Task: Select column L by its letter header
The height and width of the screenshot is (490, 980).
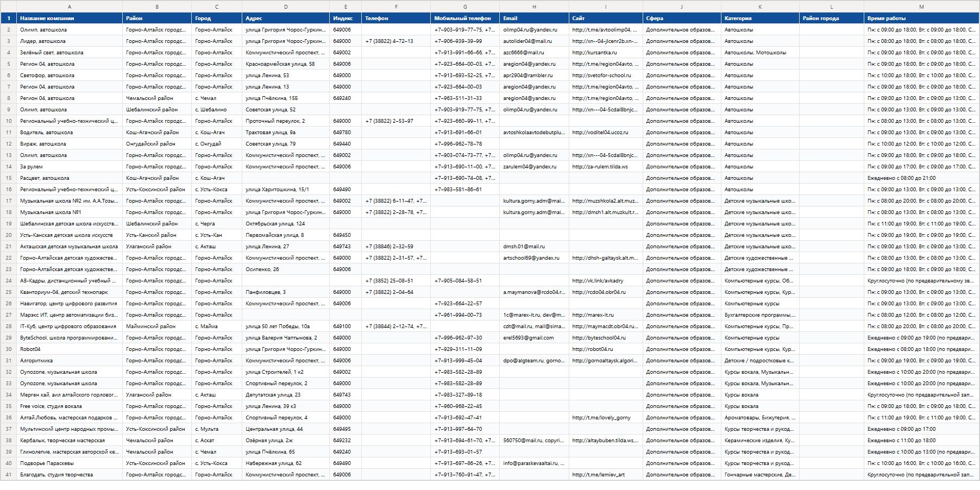Action: [x=831, y=7]
